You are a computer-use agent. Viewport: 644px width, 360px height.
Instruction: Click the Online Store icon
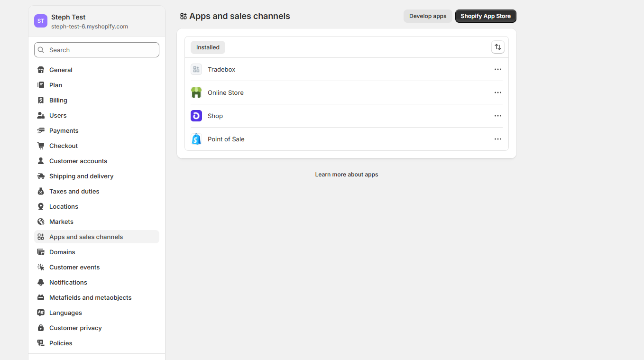(196, 92)
